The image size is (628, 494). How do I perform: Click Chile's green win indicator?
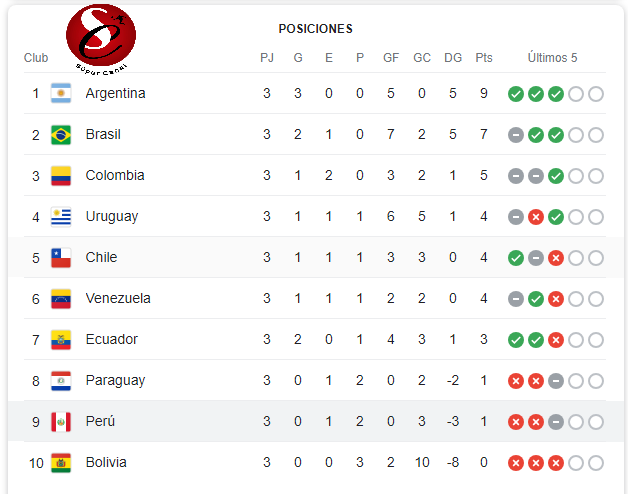point(516,258)
